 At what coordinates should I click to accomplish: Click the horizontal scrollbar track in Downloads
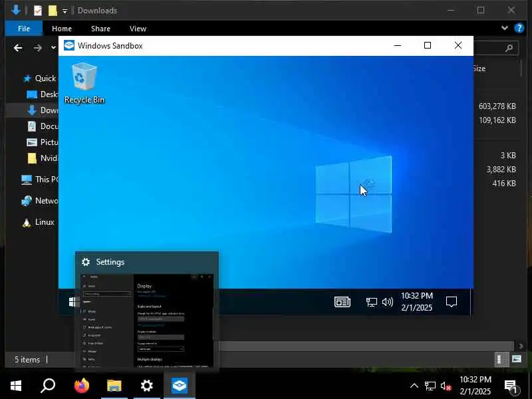point(366,346)
